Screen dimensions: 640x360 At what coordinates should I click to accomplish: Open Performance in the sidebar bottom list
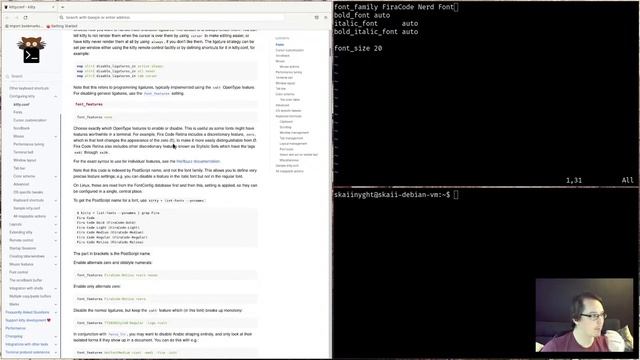pos(16,328)
